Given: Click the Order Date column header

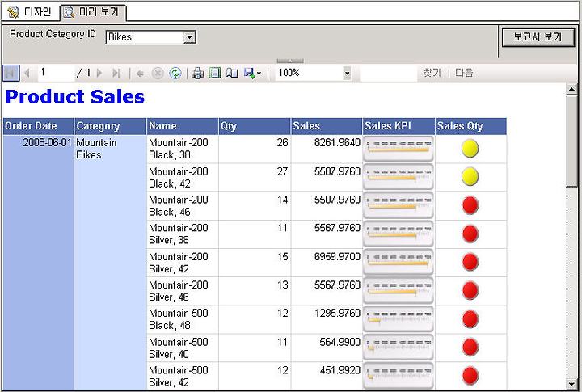Looking at the screenshot, I should (x=38, y=126).
